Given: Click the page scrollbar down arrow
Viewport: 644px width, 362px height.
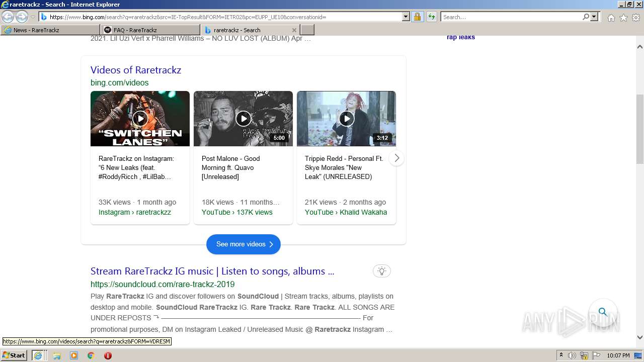Looking at the screenshot, I should tap(640, 337).
